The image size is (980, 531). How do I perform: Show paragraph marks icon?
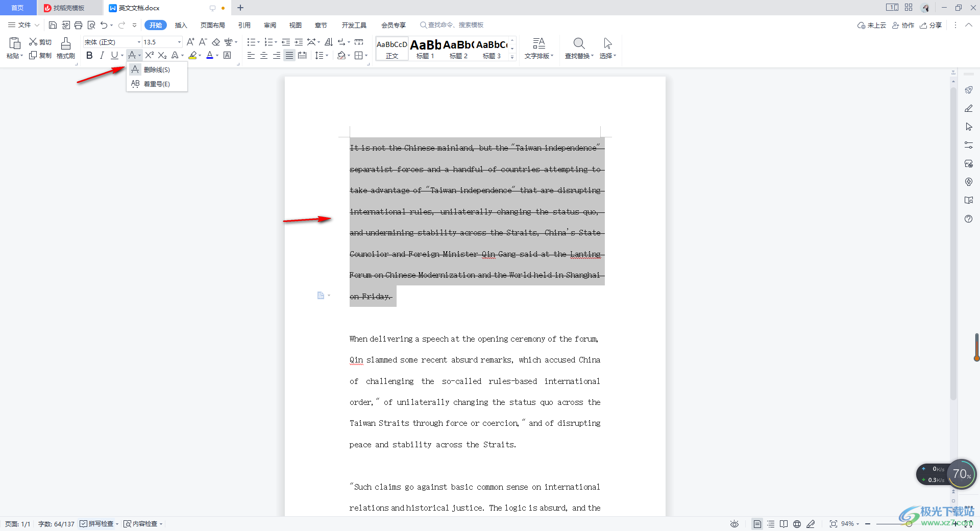(341, 42)
